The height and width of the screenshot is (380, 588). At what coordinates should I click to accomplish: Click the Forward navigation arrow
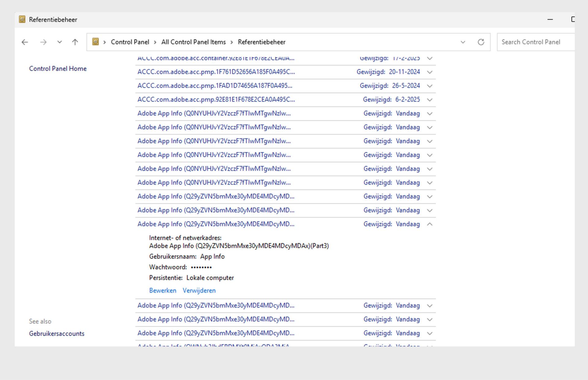pos(43,42)
